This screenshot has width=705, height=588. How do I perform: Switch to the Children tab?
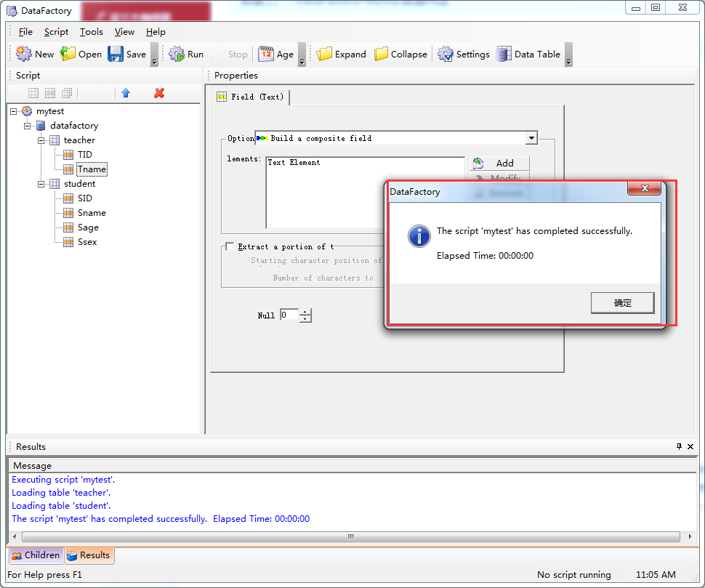pyautogui.click(x=36, y=555)
